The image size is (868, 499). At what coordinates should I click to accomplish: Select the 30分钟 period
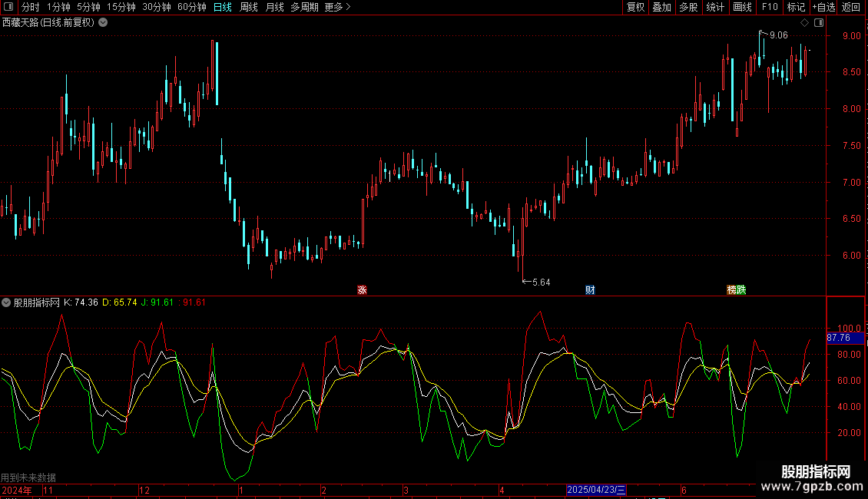click(x=157, y=7)
